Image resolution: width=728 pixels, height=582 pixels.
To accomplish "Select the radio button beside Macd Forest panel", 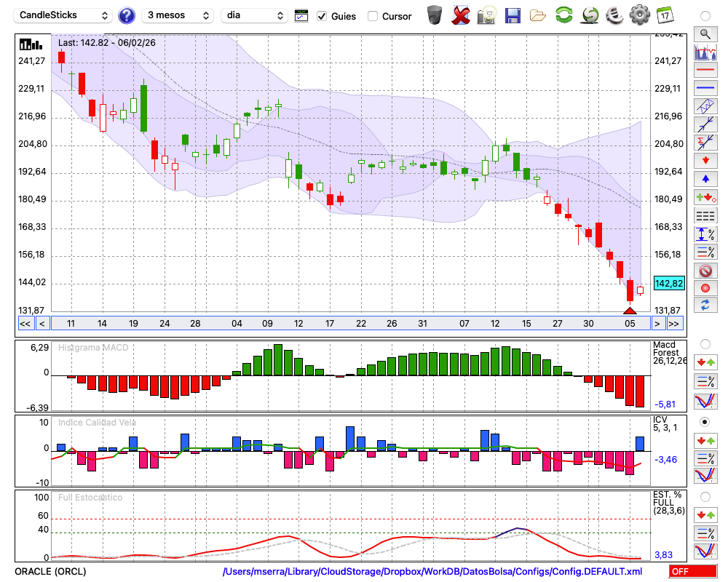I will click(705, 343).
